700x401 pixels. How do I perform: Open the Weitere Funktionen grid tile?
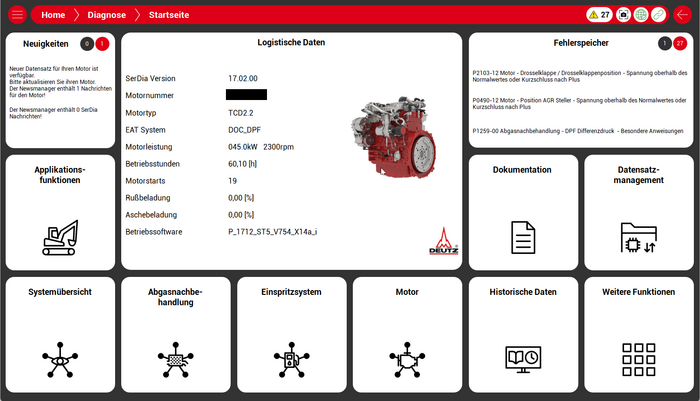point(639,335)
